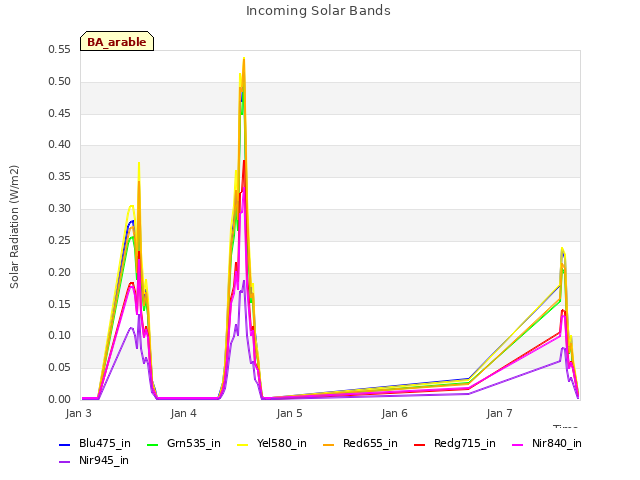
Task: Click the 0.10 y-axis tick label
Action: pyautogui.click(x=60, y=336)
